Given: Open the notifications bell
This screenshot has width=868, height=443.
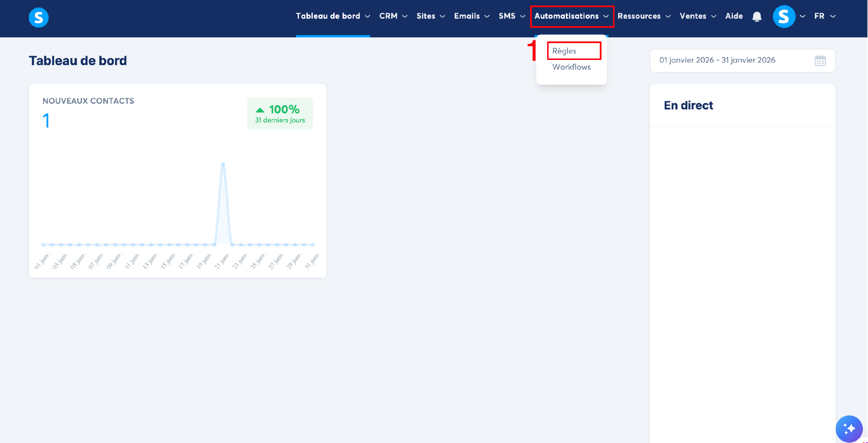Looking at the screenshot, I should point(757,17).
